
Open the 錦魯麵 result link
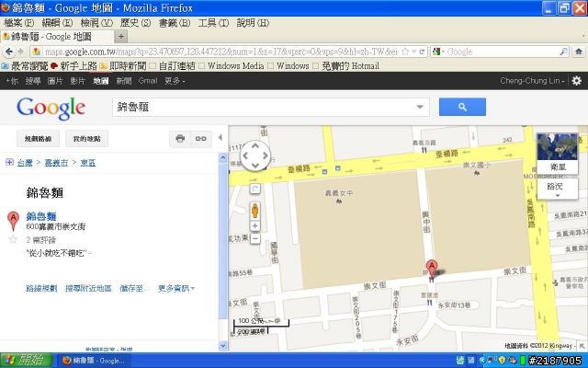41,216
